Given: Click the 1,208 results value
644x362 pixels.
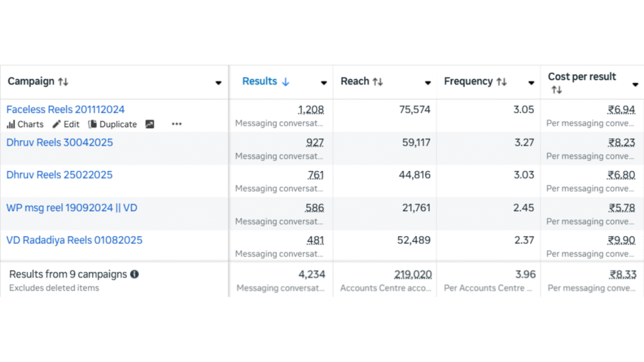Looking at the screenshot, I should 311,109.
